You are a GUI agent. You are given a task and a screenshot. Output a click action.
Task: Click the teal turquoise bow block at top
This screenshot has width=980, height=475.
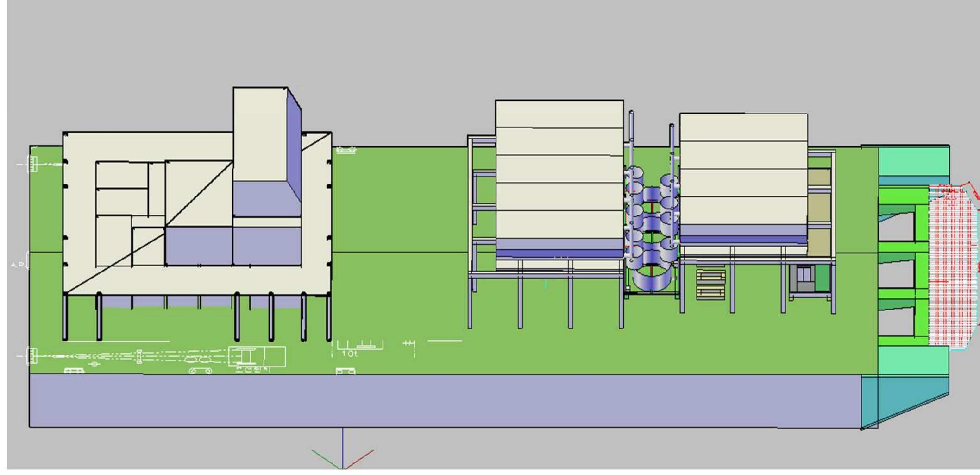912,161
